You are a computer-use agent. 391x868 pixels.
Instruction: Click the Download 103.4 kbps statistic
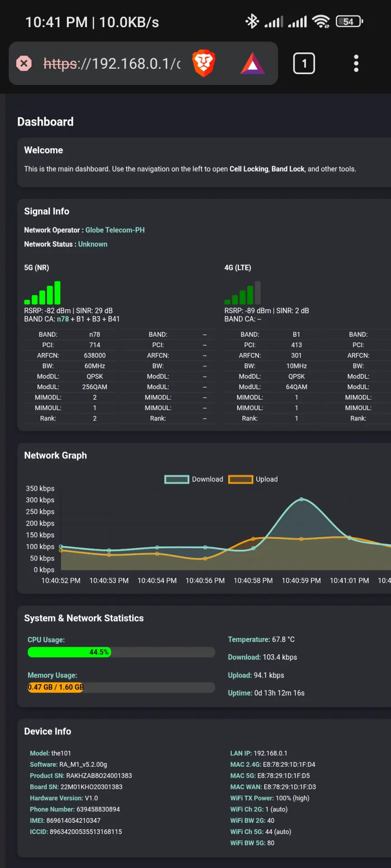(262, 657)
